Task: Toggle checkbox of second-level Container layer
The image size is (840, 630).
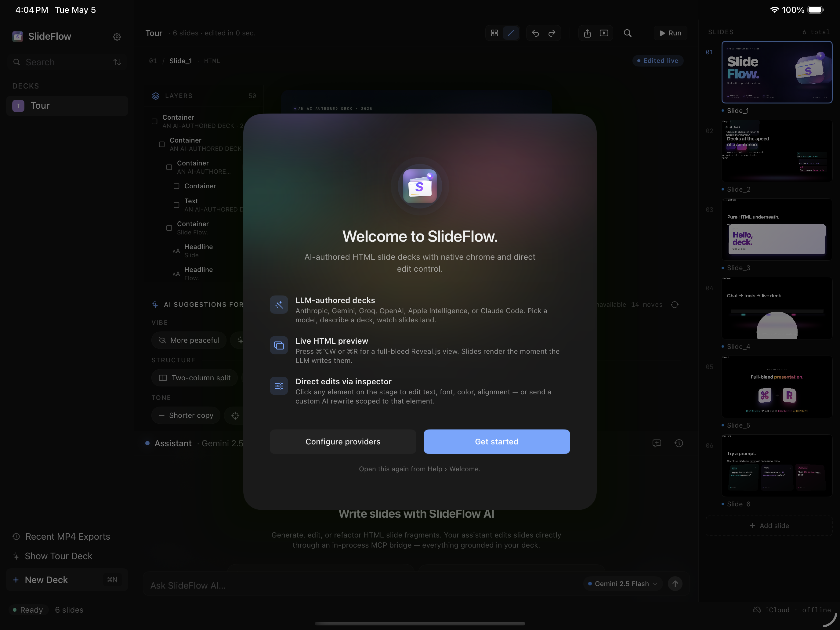Action: point(162,144)
